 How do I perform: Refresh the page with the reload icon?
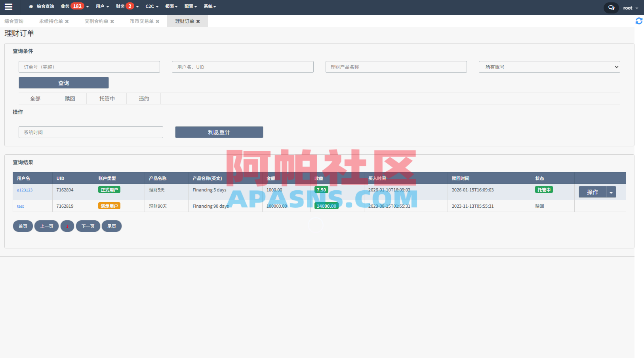pyautogui.click(x=639, y=21)
